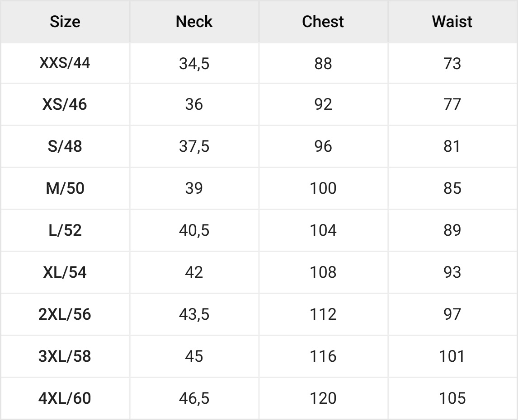Click neck value 42 for XL/54
518x420 pixels.
[194, 272]
